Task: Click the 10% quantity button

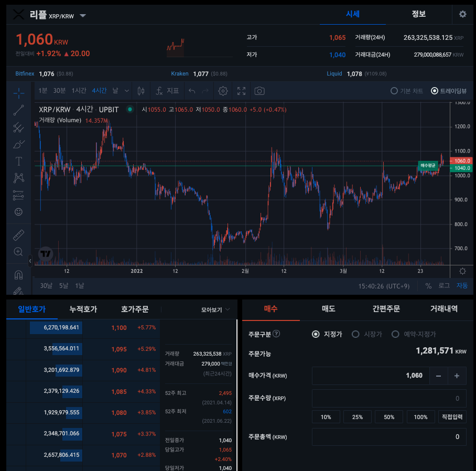Action: point(326,417)
